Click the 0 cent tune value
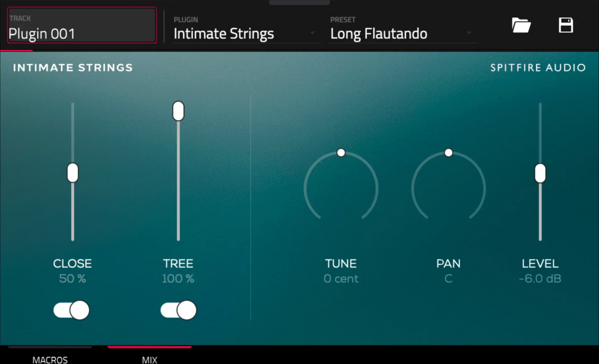 [x=341, y=279]
